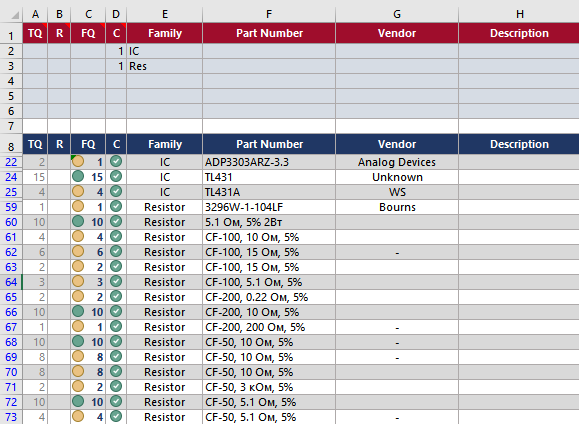The width and height of the screenshot is (579, 424).
Task: Click the blue Description header cell
Action: point(519,144)
